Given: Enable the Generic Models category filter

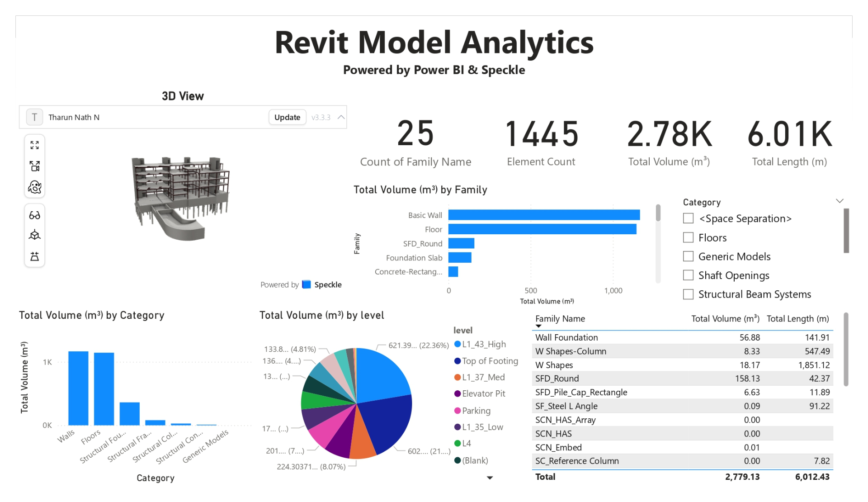Looking at the screenshot, I should [688, 256].
